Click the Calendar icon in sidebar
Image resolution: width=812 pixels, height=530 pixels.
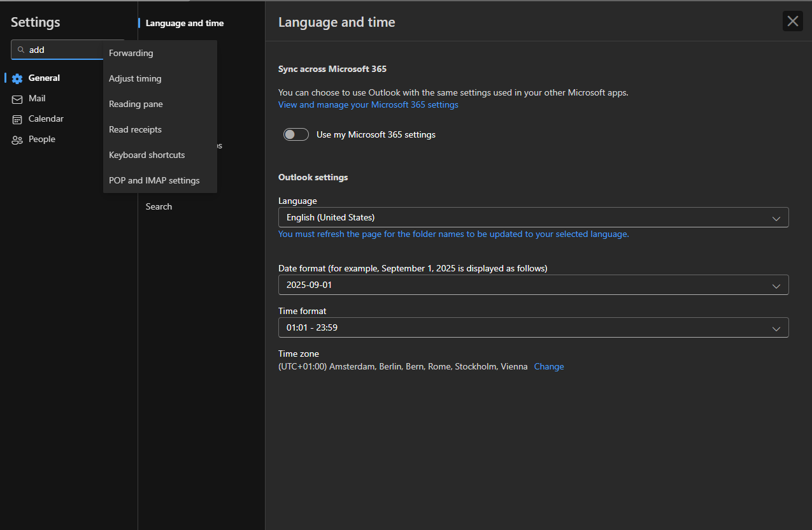coord(17,119)
